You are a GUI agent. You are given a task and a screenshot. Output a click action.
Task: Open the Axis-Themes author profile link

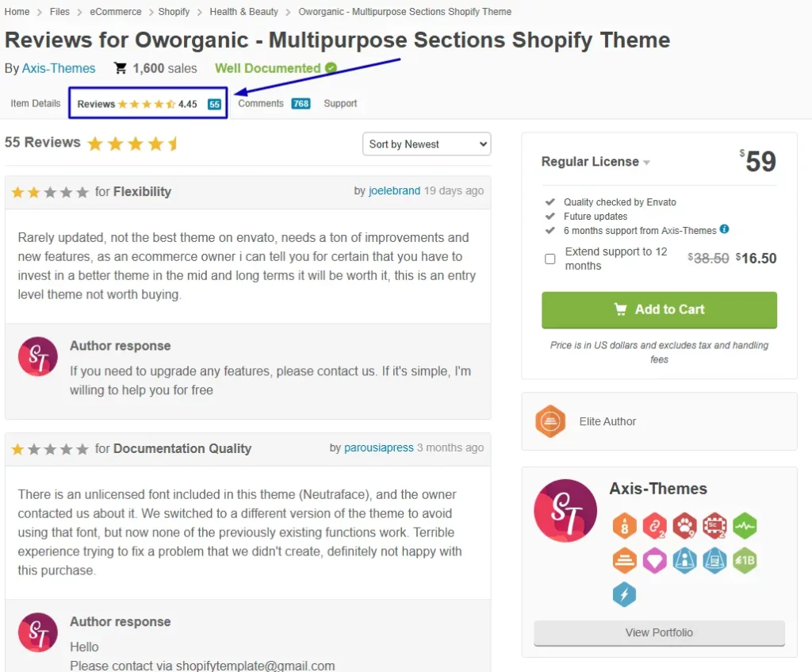pos(59,68)
